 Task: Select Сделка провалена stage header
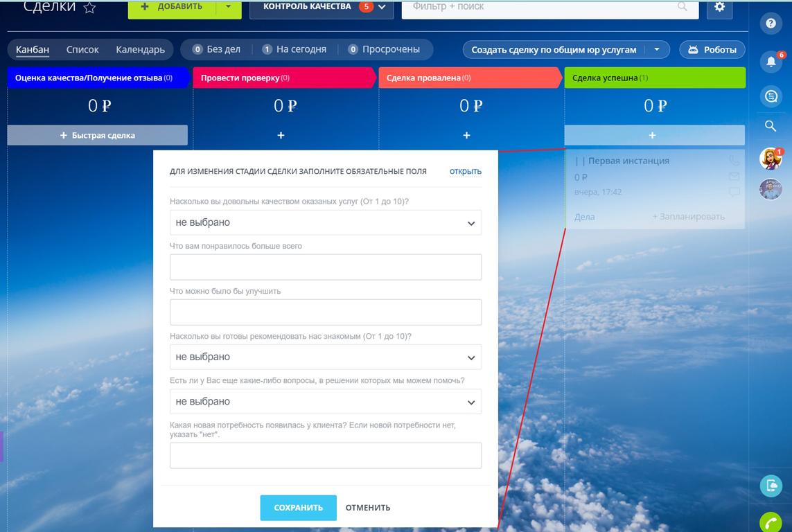(x=470, y=78)
